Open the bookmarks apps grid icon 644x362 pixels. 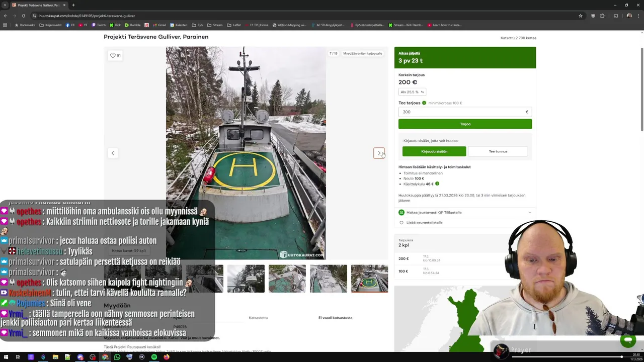pos(5,25)
